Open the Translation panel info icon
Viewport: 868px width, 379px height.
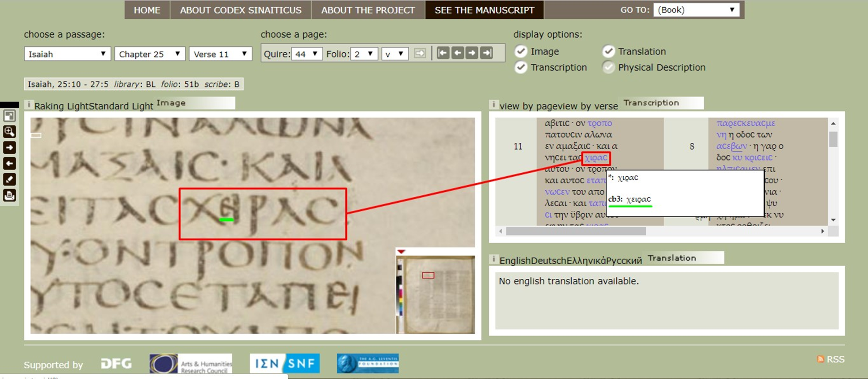[x=494, y=259]
